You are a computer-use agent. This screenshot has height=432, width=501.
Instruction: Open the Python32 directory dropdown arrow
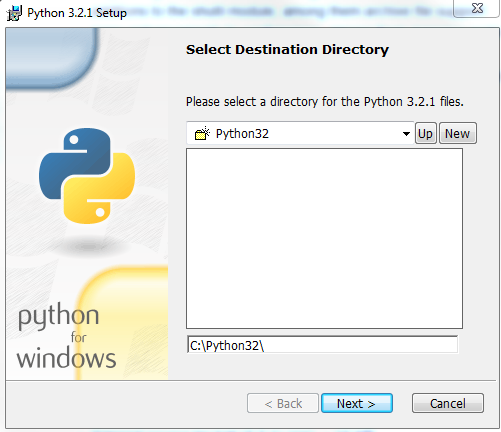(x=406, y=134)
